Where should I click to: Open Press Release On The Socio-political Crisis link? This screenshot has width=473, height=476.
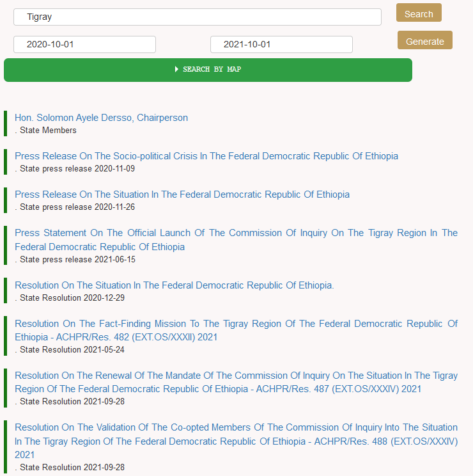[x=206, y=156]
